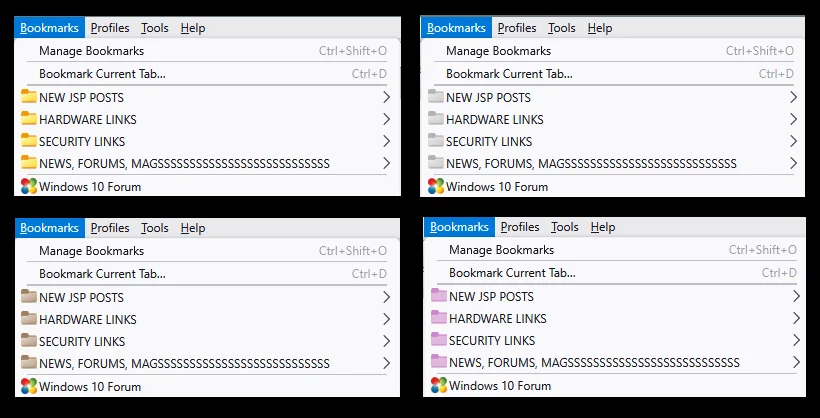
Task: Expand SECURITY LINKS arrow in gray-folder menu
Action: click(x=793, y=141)
